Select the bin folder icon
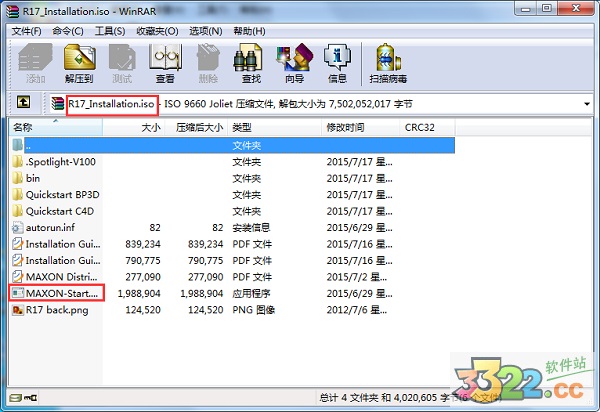Image resolution: width=600 pixels, height=412 pixels. click(17, 178)
